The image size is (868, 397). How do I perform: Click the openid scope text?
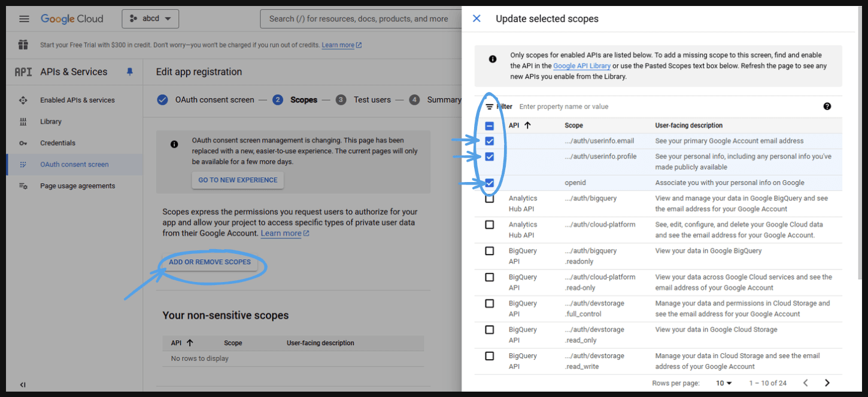(x=575, y=183)
